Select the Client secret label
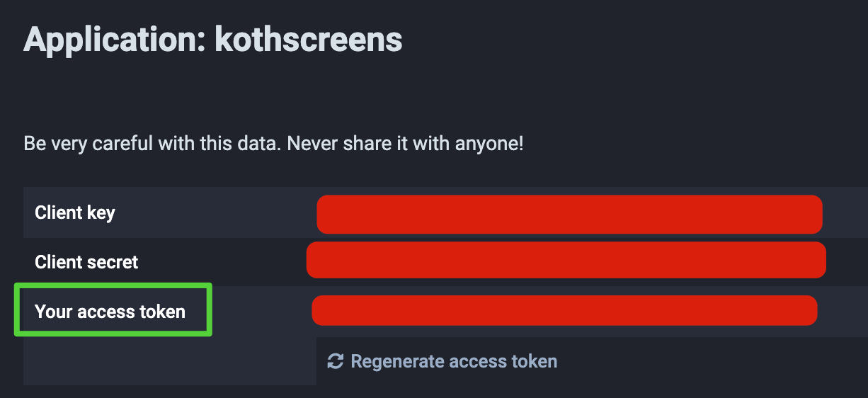 (86, 262)
